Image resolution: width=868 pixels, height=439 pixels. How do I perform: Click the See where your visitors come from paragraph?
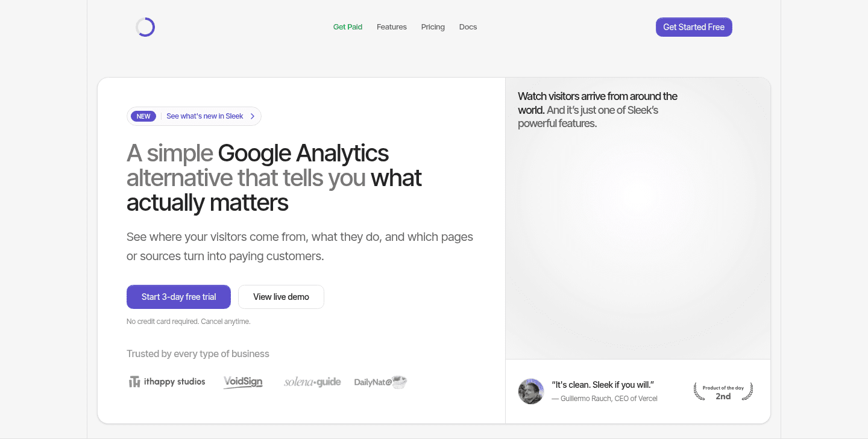(300, 246)
